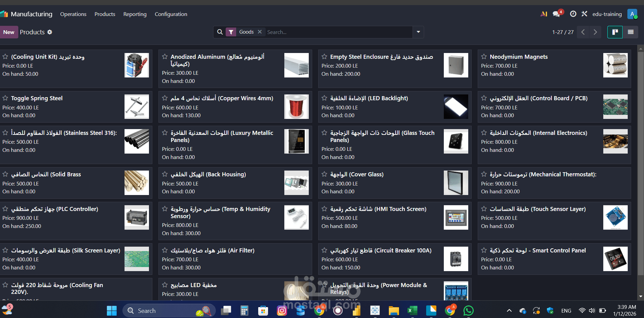The height and width of the screenshot is (318, 644).
Task: Click the taskbar Search box
Action: pyautogui.click(x=169, y=311)
